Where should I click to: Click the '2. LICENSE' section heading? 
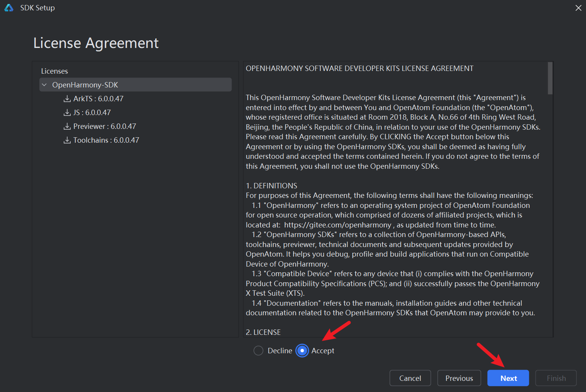point(263,332)
